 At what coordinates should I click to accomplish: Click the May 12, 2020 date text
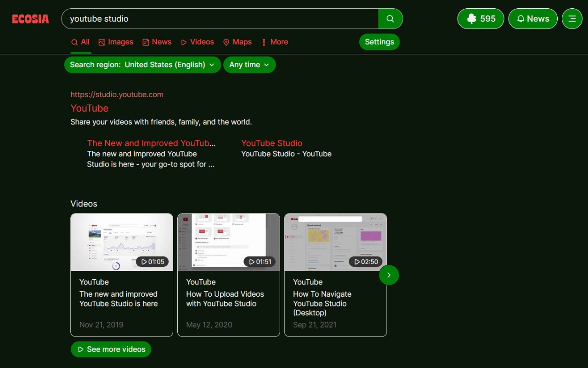pos(209,325)
